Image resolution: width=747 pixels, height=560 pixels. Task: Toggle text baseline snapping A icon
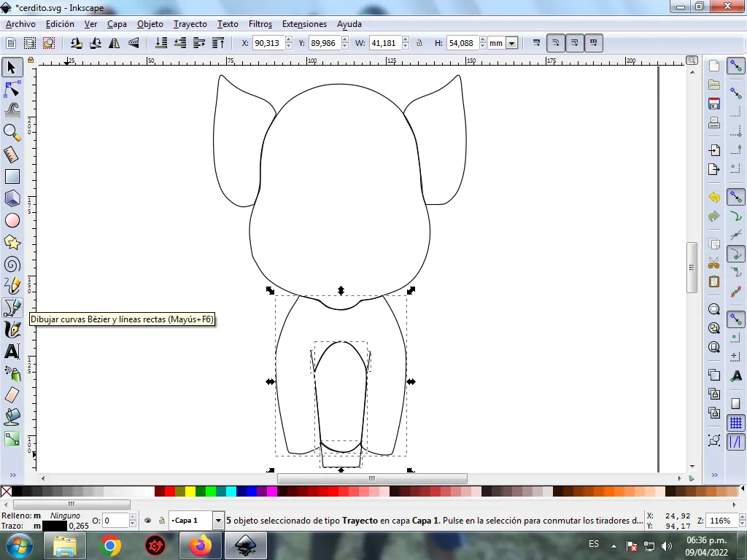coord(736,376)
